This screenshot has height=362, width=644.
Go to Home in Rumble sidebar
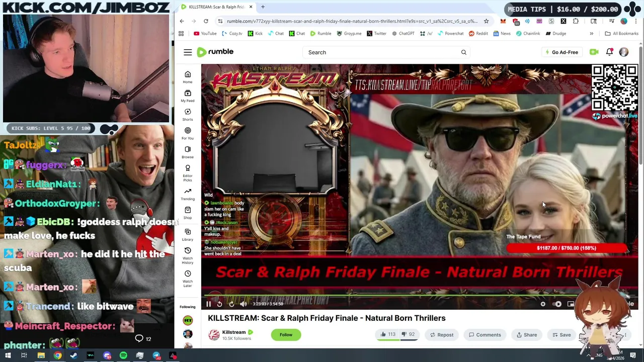click(188, 77)
